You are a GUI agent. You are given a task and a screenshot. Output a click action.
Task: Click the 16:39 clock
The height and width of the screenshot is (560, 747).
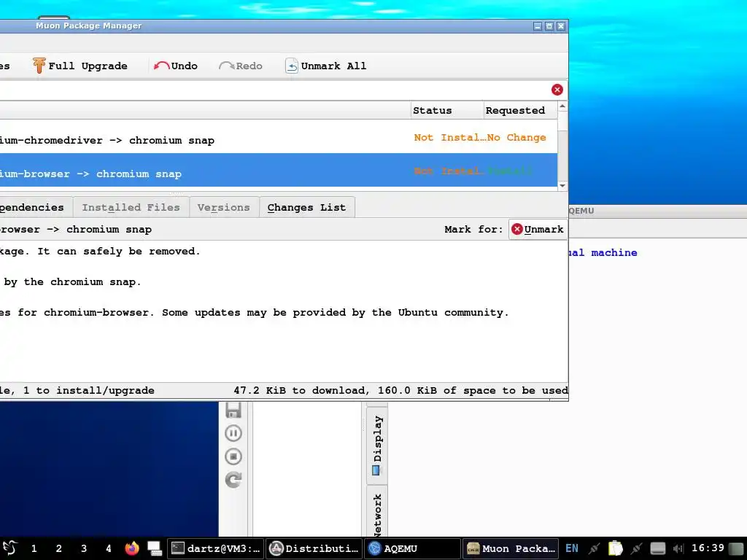708,548
